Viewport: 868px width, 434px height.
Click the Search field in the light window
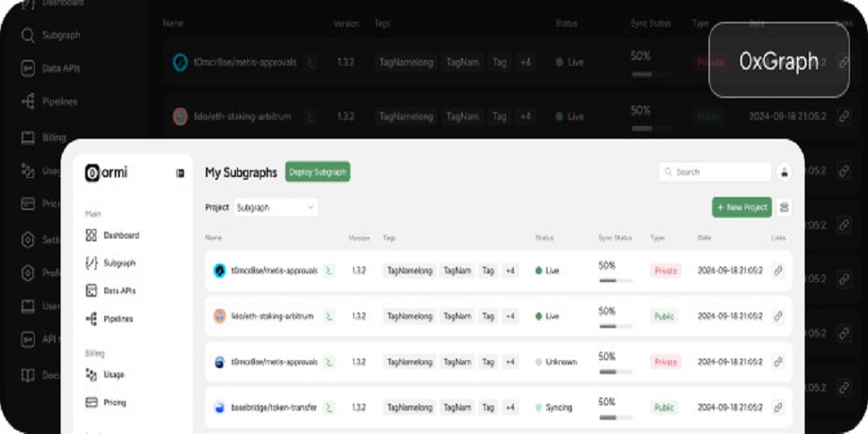[715, 172]
